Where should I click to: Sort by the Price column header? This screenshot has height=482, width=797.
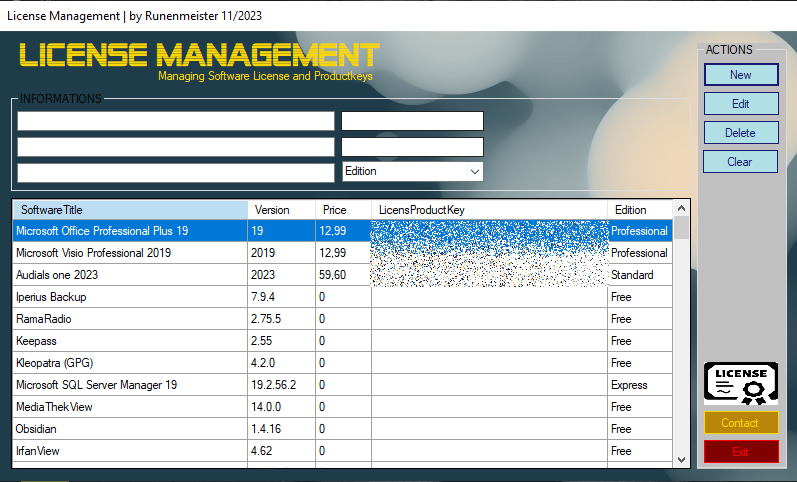(344, 210)
